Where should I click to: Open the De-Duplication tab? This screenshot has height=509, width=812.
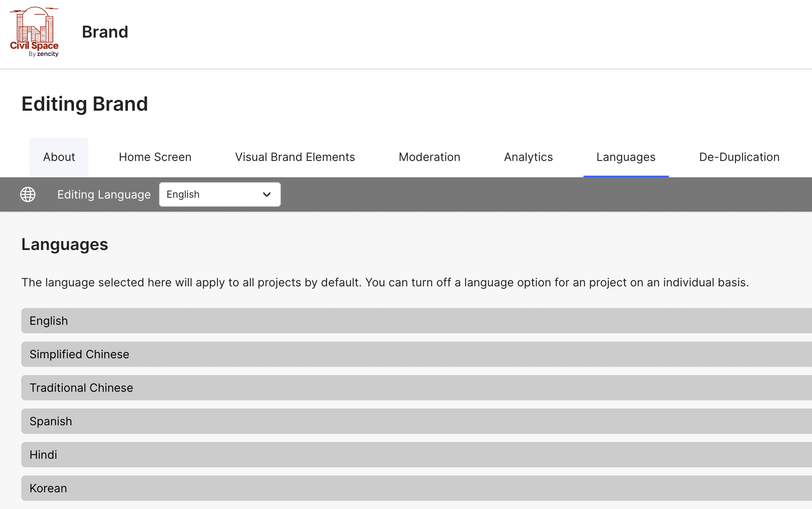coord(739,157)
